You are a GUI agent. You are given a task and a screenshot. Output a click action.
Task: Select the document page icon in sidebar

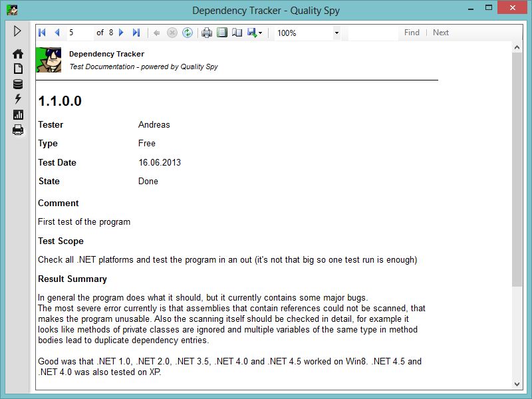click(17, 67)
